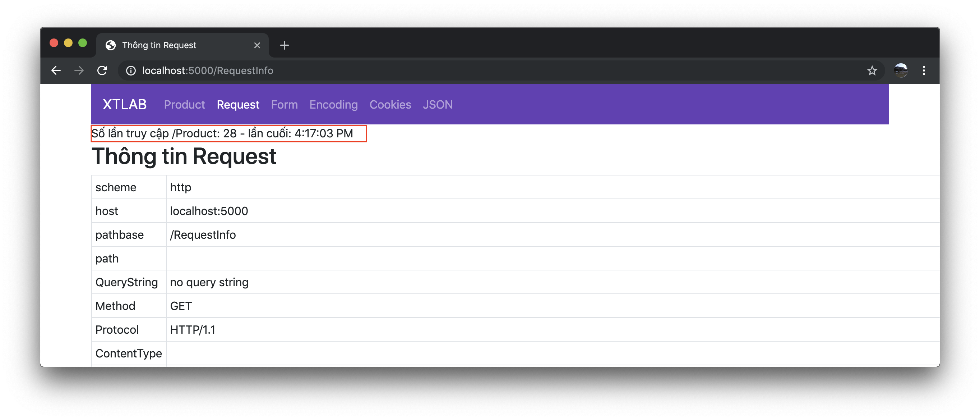
Task: Reload the current page
Action: coord(102,70)
